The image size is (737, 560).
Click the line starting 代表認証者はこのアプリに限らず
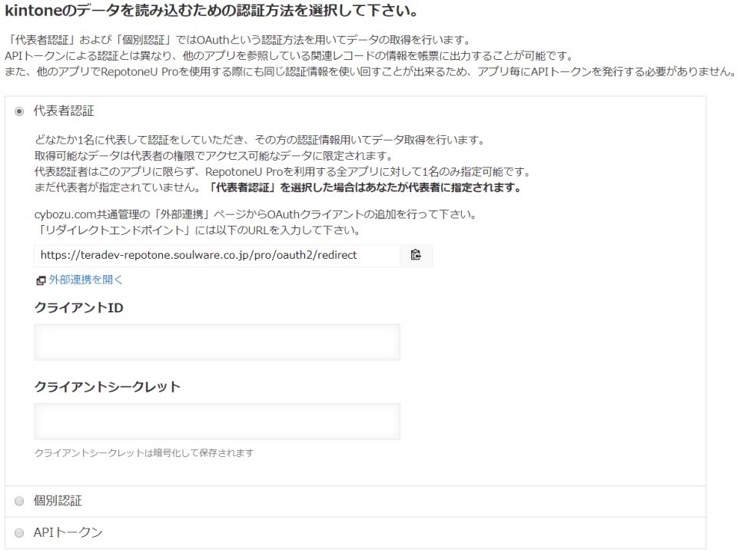[x=283, y=172]
